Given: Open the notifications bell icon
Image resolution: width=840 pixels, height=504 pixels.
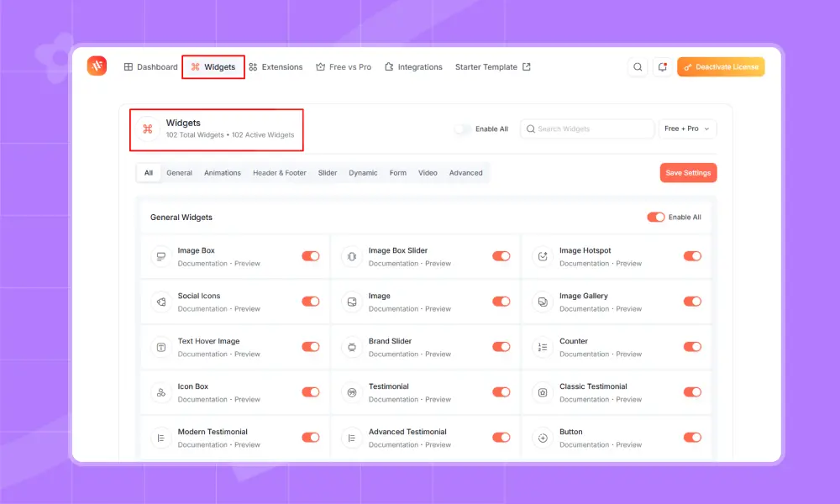Looking at the screenshot, I should pyautogui.click(x=662, y=67).
